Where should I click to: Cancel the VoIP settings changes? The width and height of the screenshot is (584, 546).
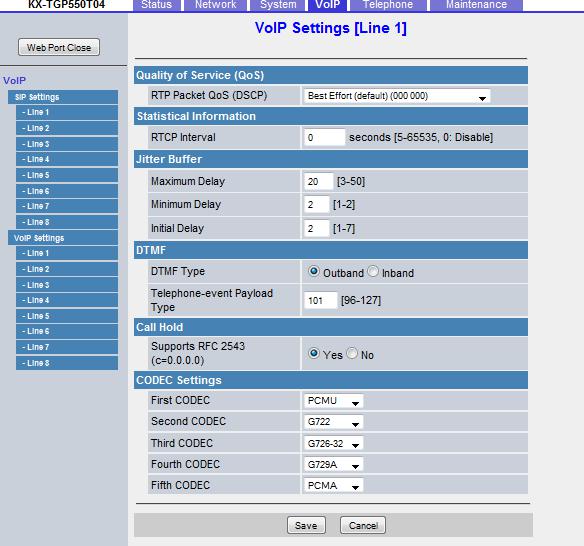(x=363, y=525)
